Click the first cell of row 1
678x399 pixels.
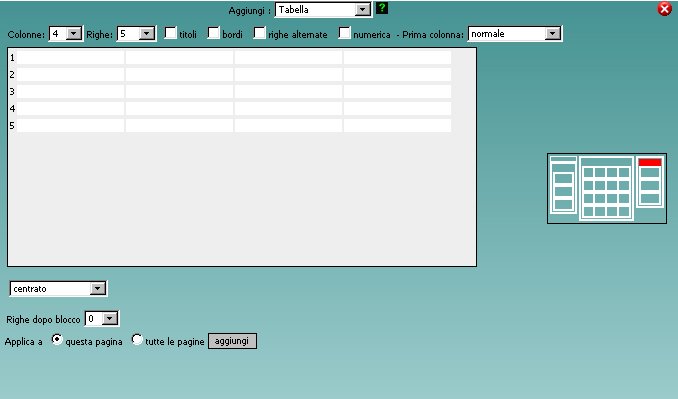[x=70, y=57]
